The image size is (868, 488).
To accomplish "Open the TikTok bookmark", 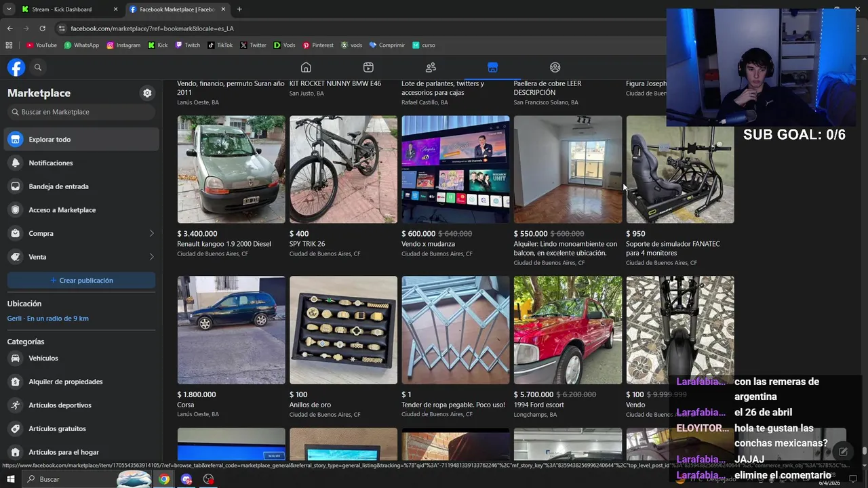I will 220,45.
